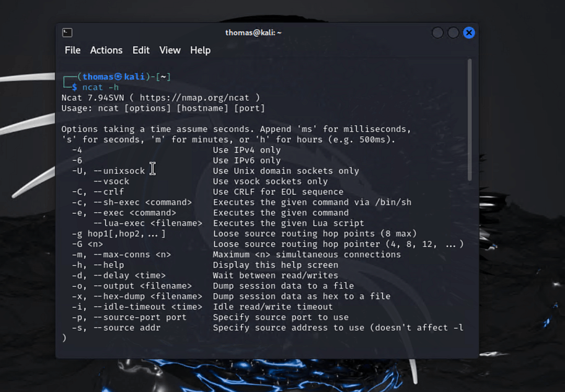Viewport: 565px width, 392px height.
Task: Maximize the terminal window
Action: point(453,33)
